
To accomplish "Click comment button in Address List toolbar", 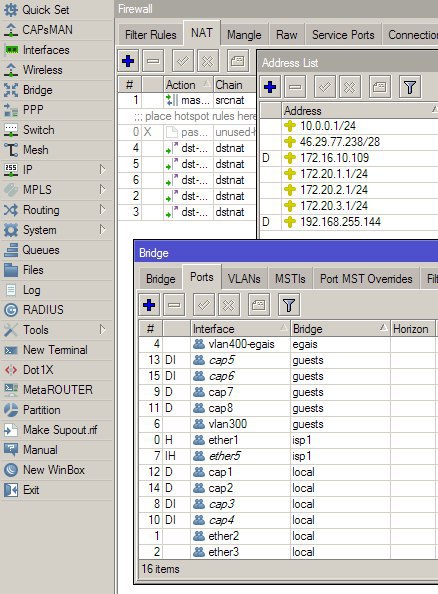I will (x=380, y=87).
